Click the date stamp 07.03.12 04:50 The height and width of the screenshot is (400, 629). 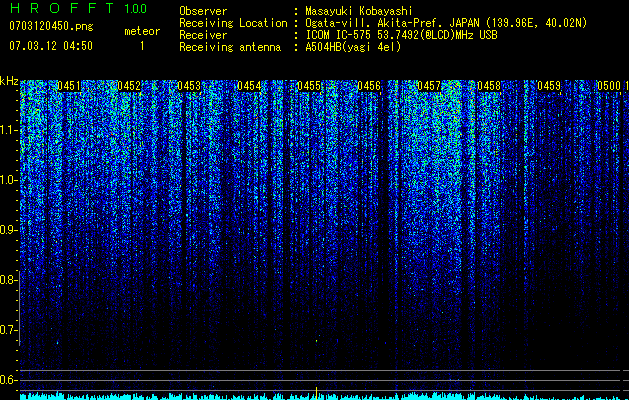[x=51, y=46]
